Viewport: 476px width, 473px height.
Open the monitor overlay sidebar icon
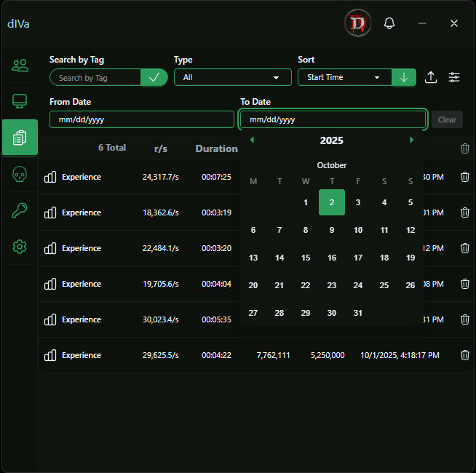(x=20, y=101)
